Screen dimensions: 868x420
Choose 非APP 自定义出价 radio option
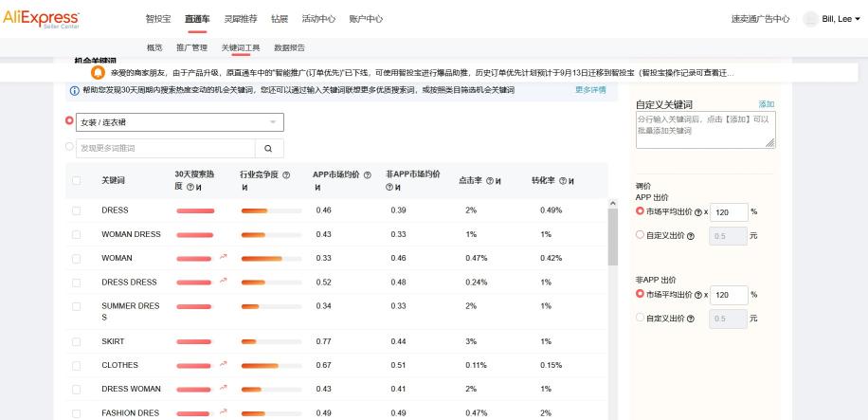[x=640, y=318]
